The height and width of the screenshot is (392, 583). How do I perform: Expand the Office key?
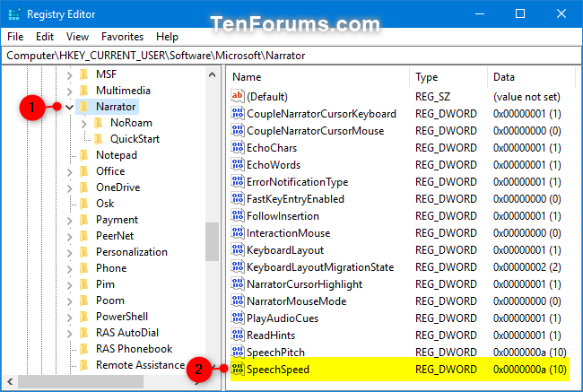pyautogui.click(x=70, y=172)
